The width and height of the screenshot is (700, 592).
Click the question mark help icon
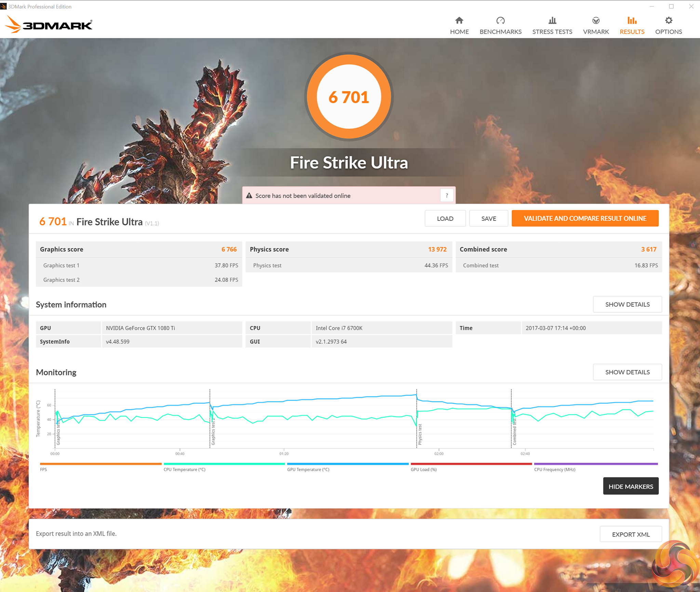(x=447, y=195)
